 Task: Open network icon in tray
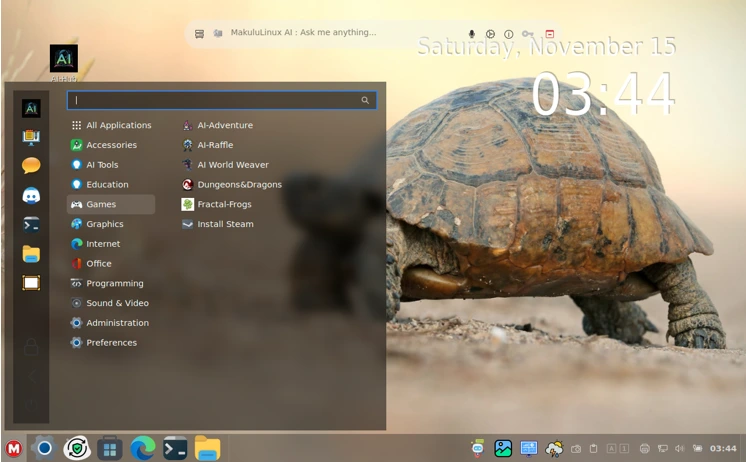click(x=662, y=448)
